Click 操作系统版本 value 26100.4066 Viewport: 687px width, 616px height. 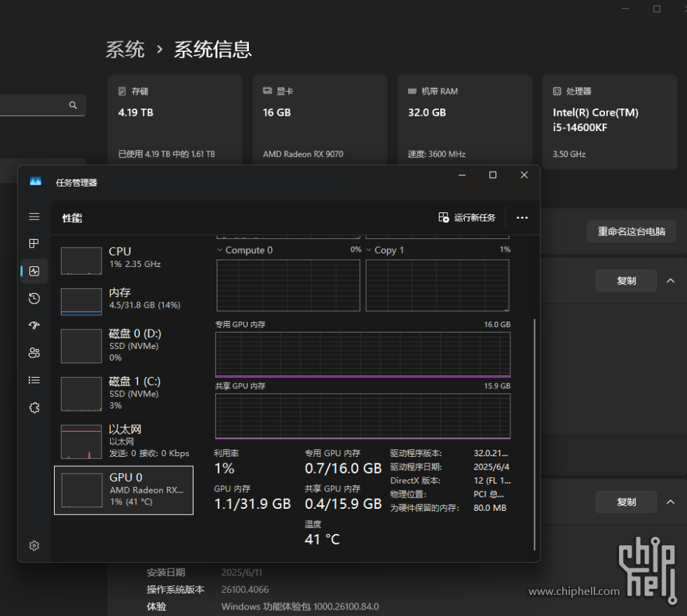[245, 589]
